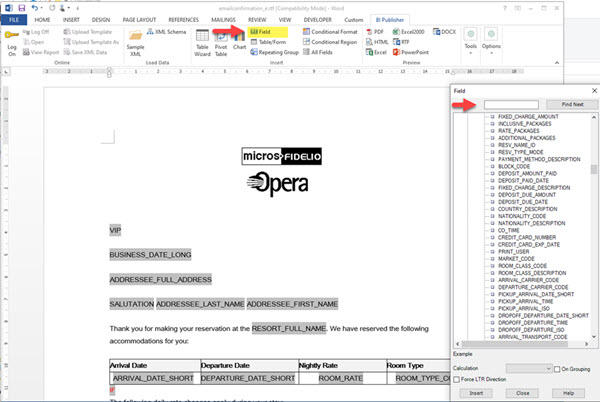Check Force LTR Direction
600x402 pixels.
tap(457, 379)
